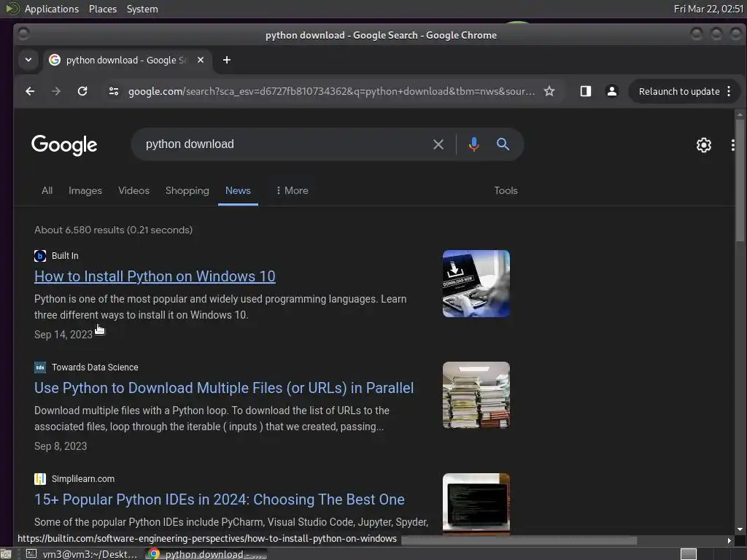Screen dimensions: 747x560
Task: Open 15+ Popular Python IDEs in 2024 article
Action: pyautogui.click(x=220, y=499)
